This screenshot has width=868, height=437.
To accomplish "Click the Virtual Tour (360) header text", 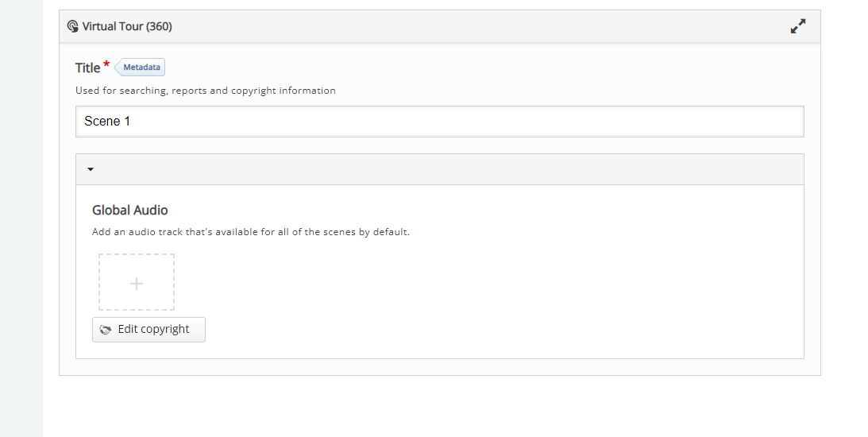I will 127,26.
